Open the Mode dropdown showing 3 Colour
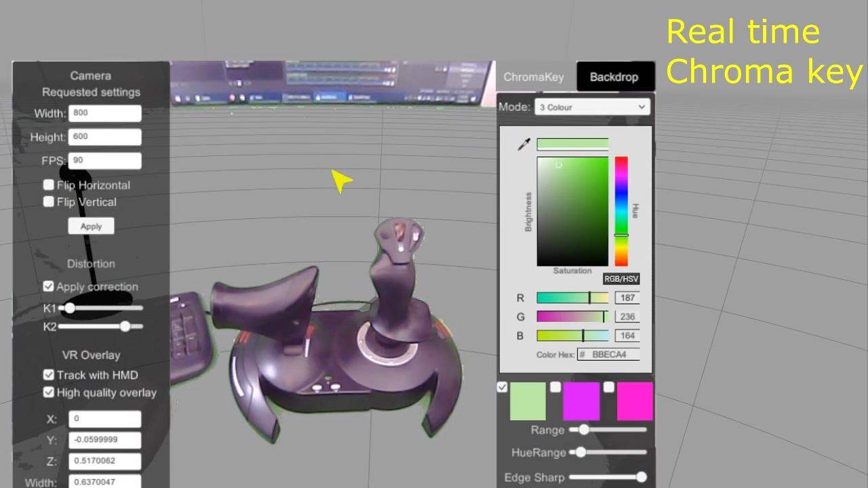This screenshot has width=868, height=488. coord(592,106)
